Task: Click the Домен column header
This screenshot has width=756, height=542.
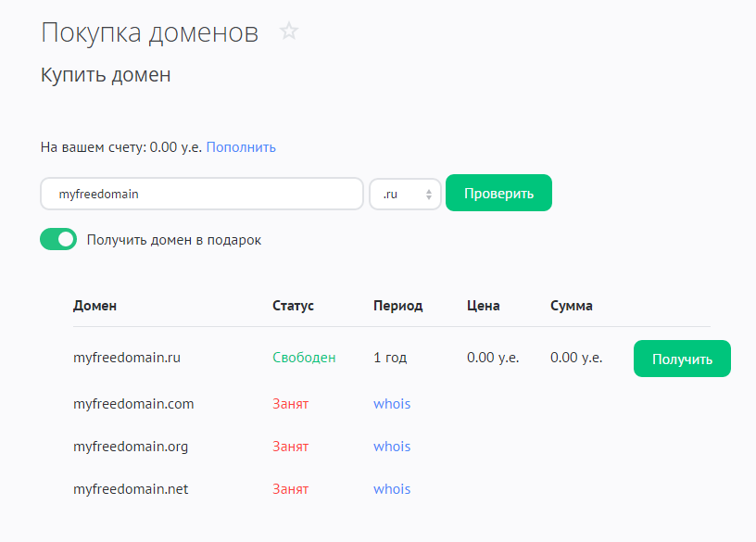Action: [94, 306]
